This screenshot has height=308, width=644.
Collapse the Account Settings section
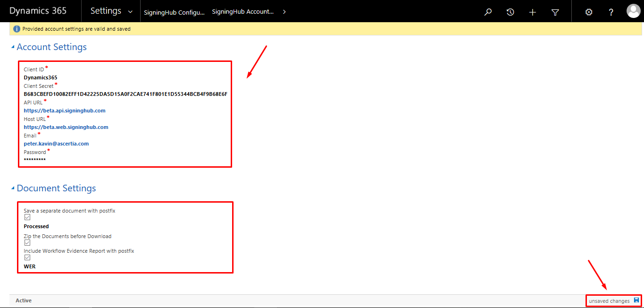point(13,47)
